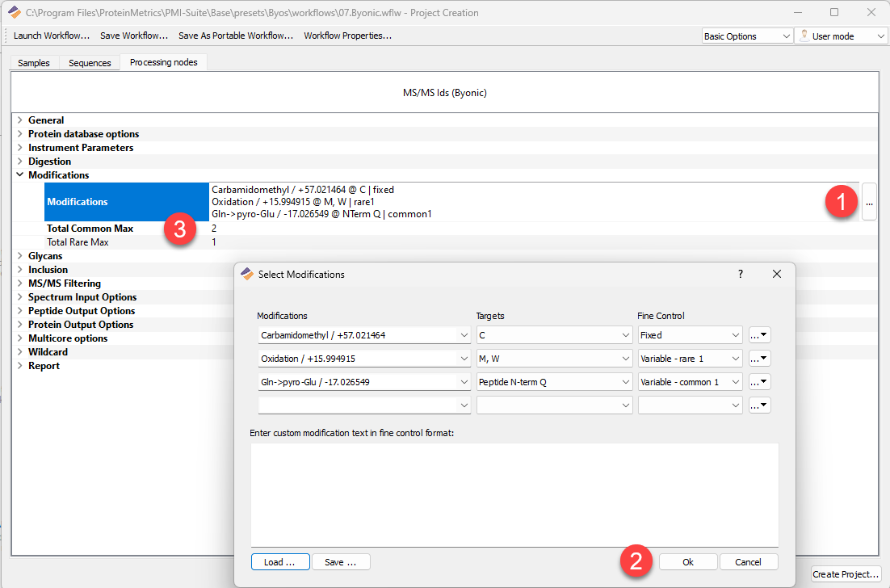The width and height of the screenshot is (890, 588).
Task: Click the more-options button on the empty row
Action: coord(759,405)
